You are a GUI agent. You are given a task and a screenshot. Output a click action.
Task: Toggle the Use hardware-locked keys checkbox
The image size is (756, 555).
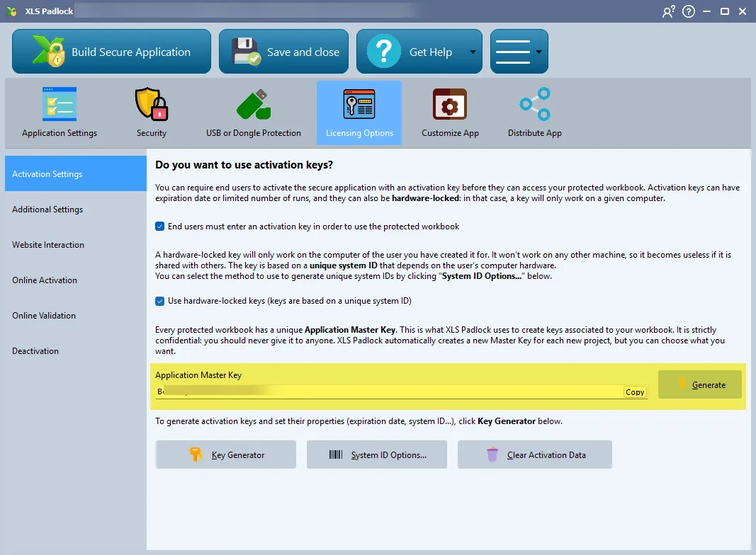[160, 301]
